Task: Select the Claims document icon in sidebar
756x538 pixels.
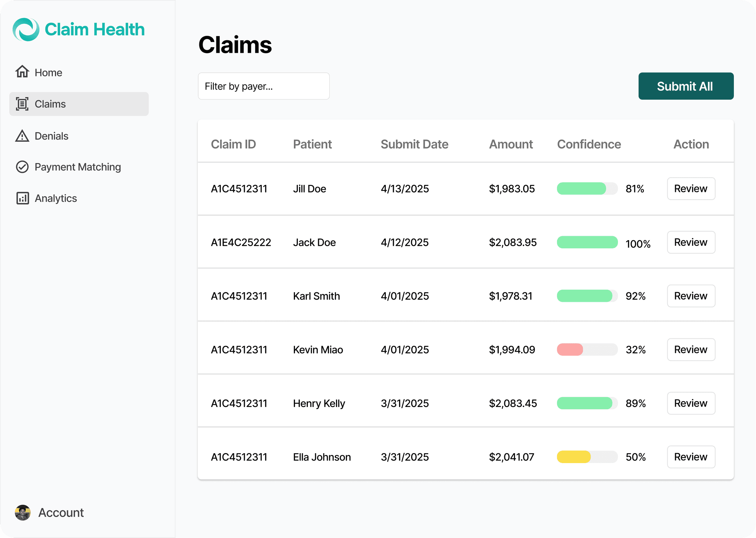Action: click(x=22, y=104)
